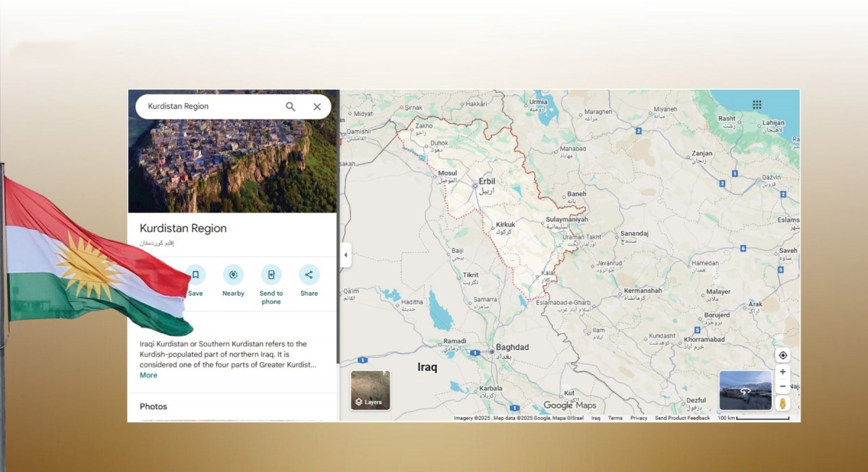The image size is (868, 472).
Task: Click the search magnifier icon
Action: click(x=290, y=106)
